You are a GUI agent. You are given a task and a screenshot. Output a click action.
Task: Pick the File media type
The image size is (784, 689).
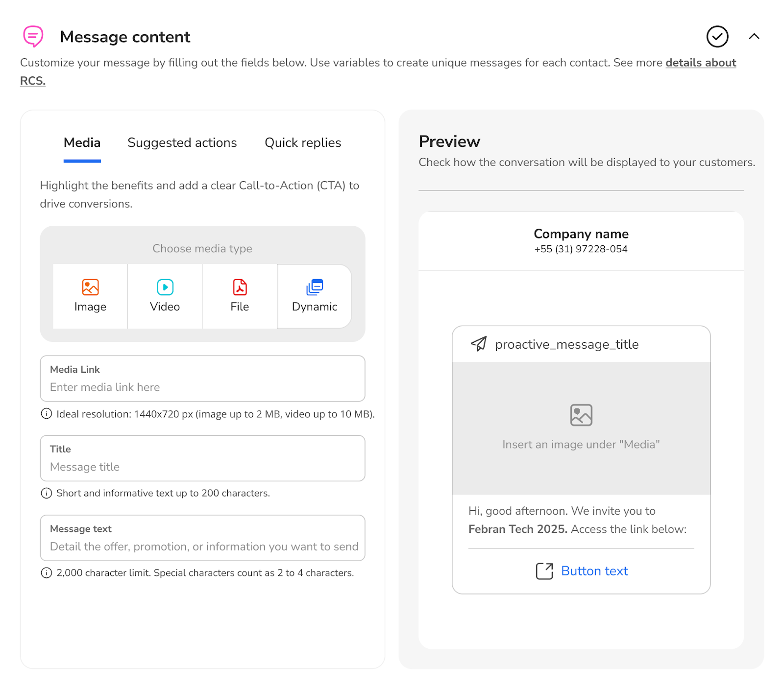(240, 296)
